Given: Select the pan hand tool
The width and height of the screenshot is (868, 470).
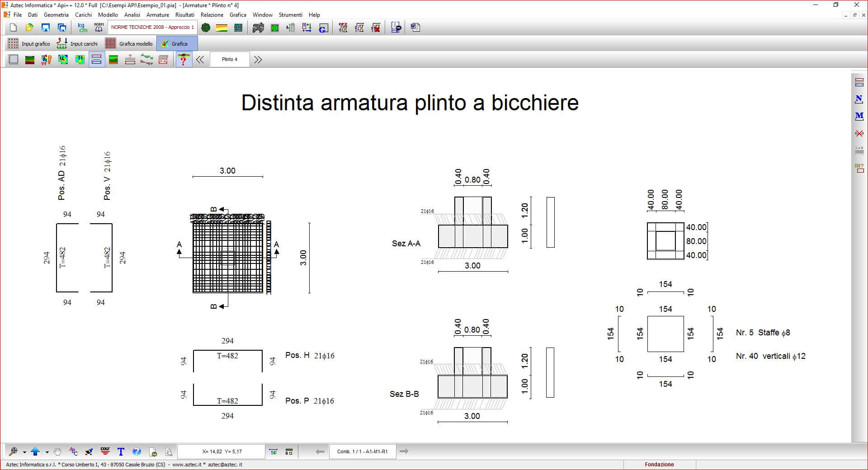Looking at the screenshot, I should pyautogui.click(x=57, y=451).
